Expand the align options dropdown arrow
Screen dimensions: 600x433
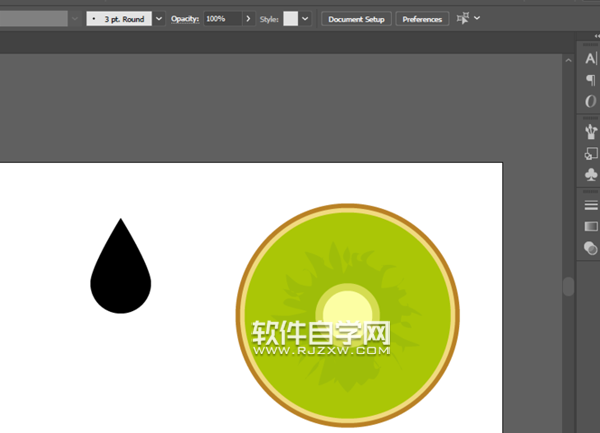pos(477,18)
